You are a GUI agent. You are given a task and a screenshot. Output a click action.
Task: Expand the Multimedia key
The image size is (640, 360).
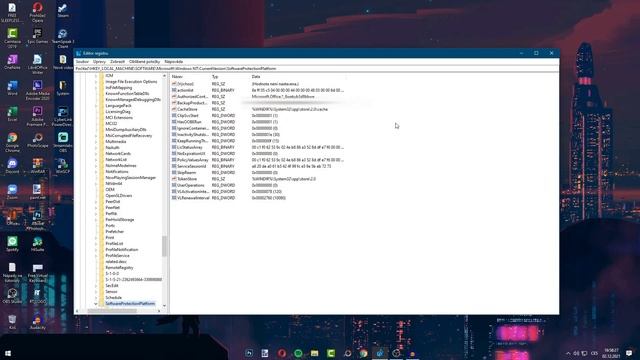click(x=96, y=142)
